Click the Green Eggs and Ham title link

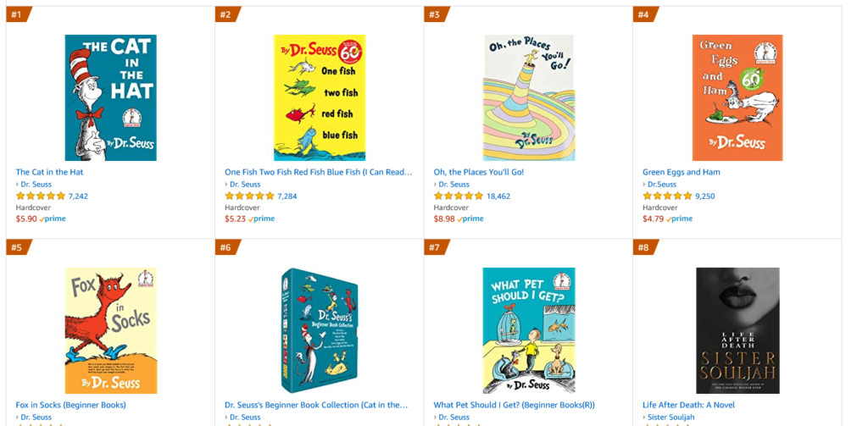pyautogui.click(x=681, y=172)
